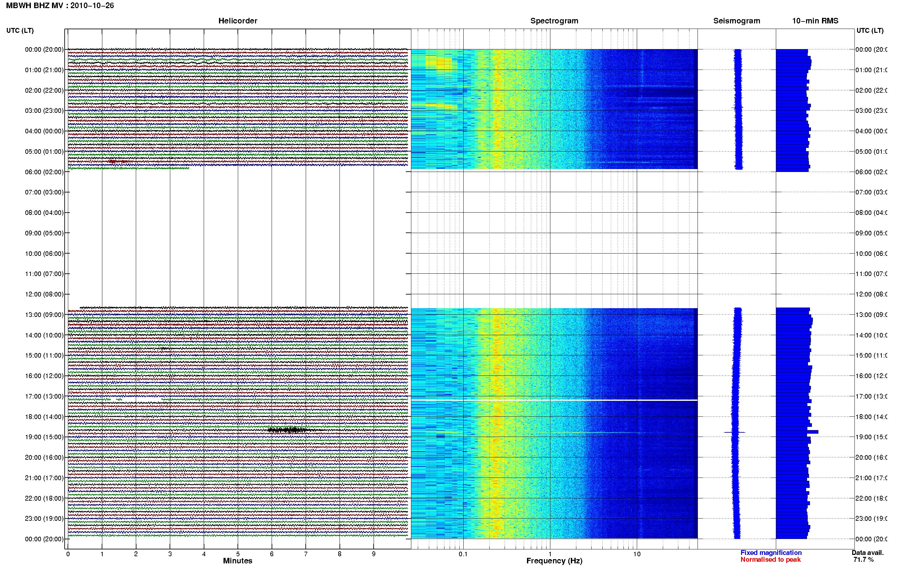924x578 pixels.
Task: Click the helicorder minute tick label '5'
Action: tap(237, 554)
